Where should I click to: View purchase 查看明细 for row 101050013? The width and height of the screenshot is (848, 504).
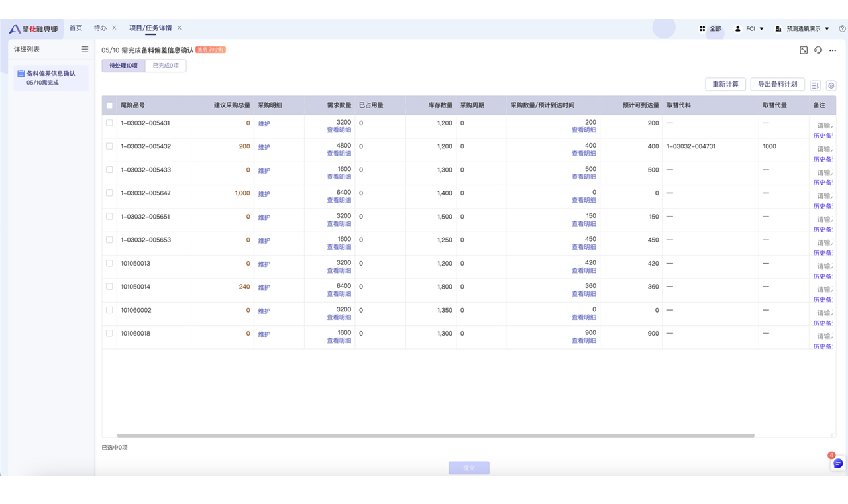584,271
